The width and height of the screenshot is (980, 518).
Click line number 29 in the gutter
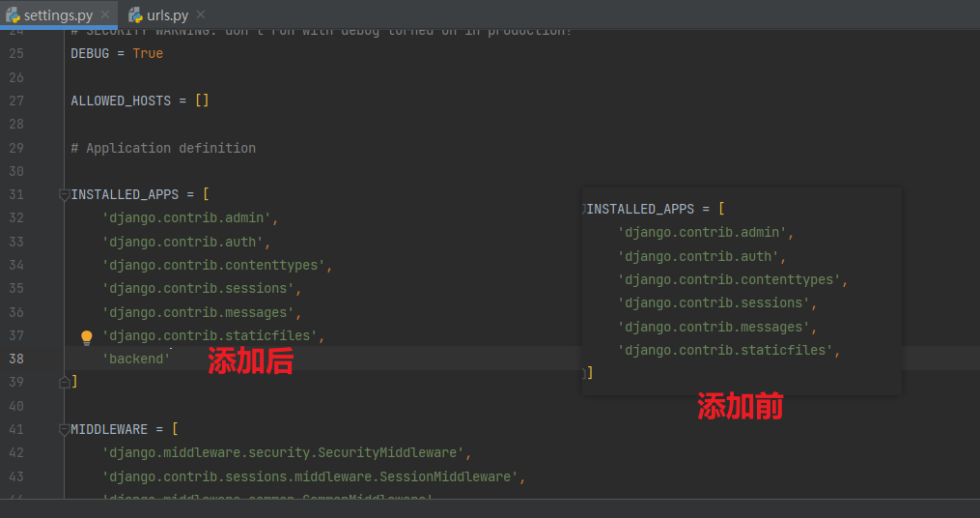(x=16, y=148)
